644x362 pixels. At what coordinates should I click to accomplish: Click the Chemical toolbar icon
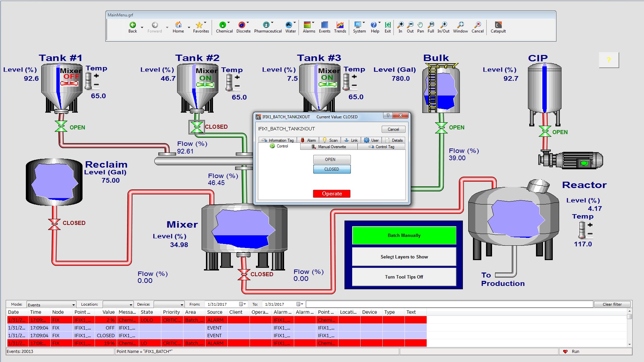(223, 25)
